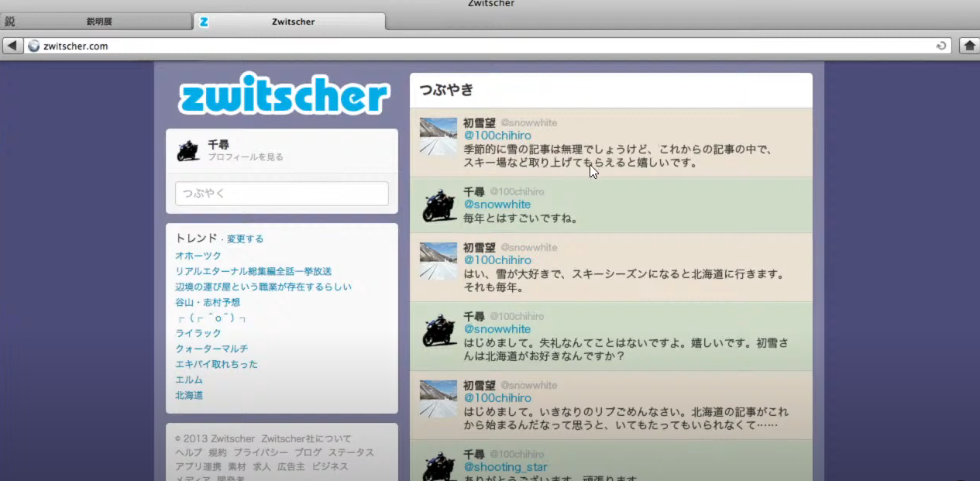Click the @100chihiro mention in the スキーシーズン tweet
This screenshot has height=481, width=980.
point(497,260)
